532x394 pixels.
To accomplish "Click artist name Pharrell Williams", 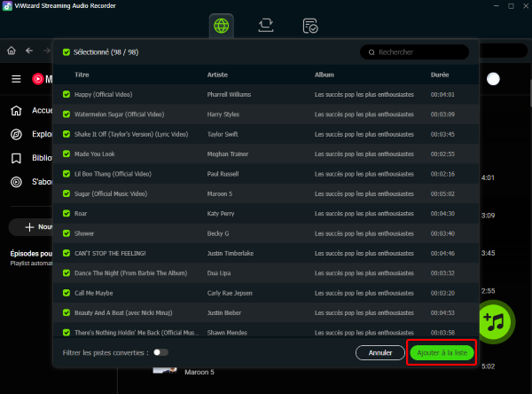I will (229, 94).
